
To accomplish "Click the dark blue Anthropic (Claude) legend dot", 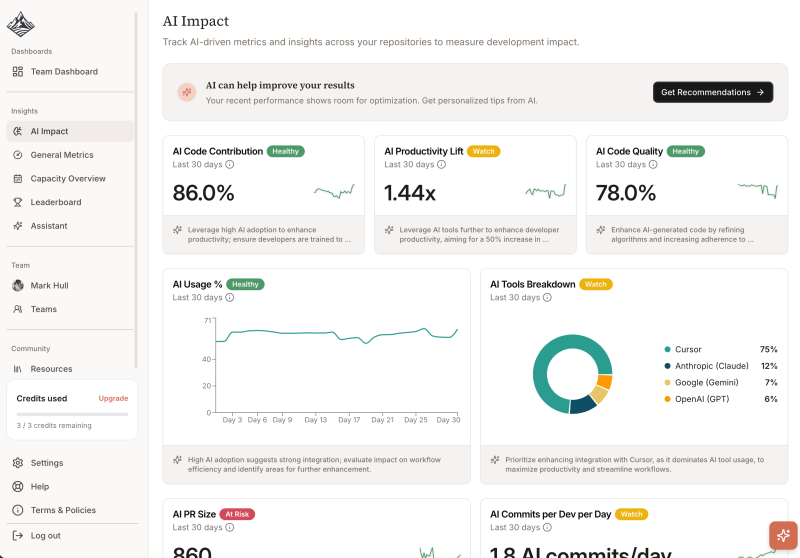I will click(x=667, y=366).
